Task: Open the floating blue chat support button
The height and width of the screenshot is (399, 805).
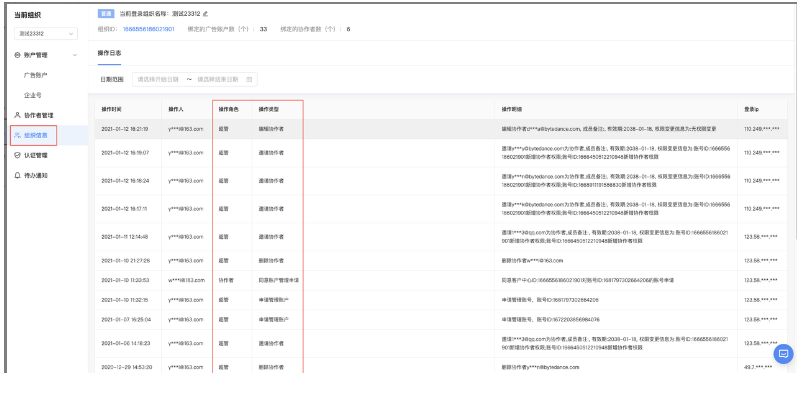Action: [783, 354]
